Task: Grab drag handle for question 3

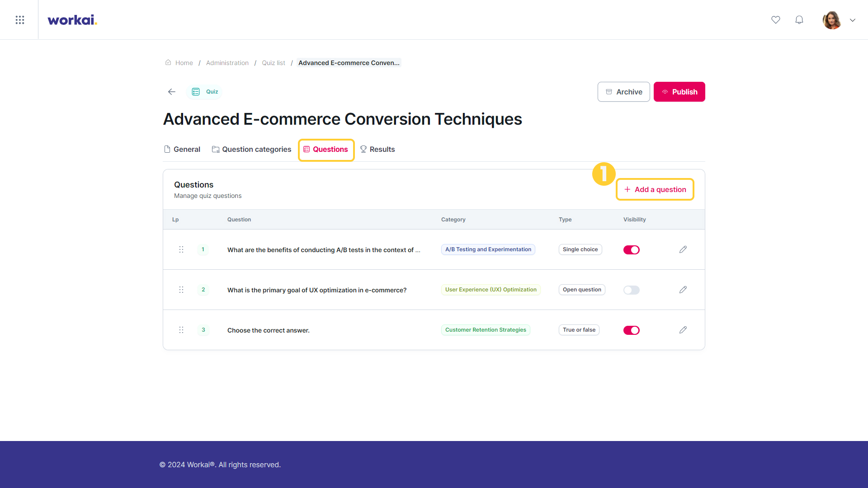Action: 181,330
